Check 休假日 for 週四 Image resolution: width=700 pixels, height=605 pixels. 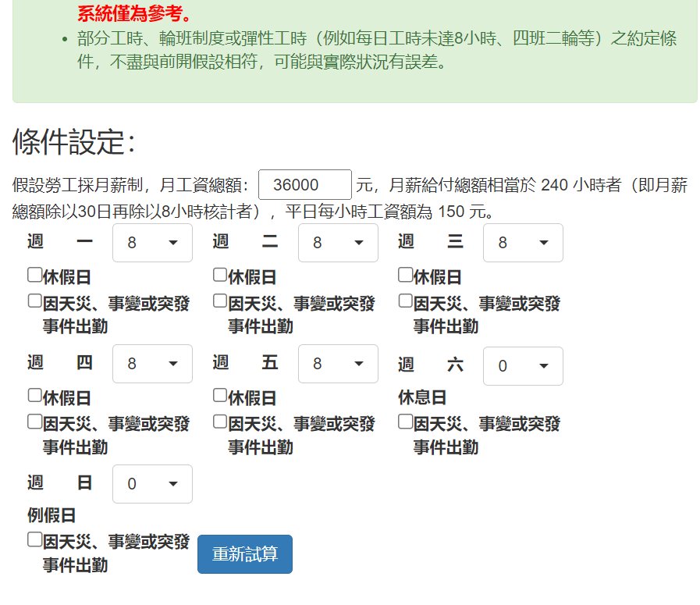click(35, 396)
